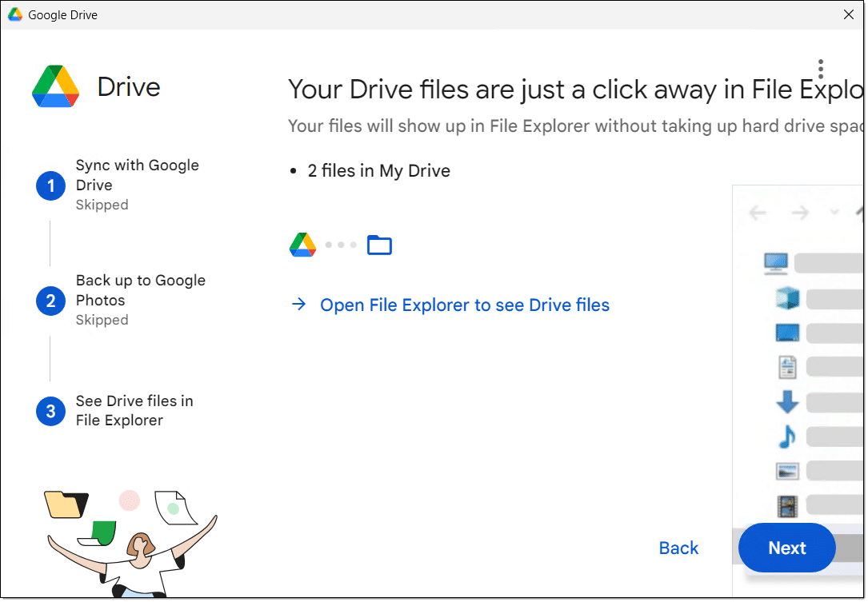Go Back to the previous step
The width and height of the screenshot is (868, 602).
tap(678, 548)
